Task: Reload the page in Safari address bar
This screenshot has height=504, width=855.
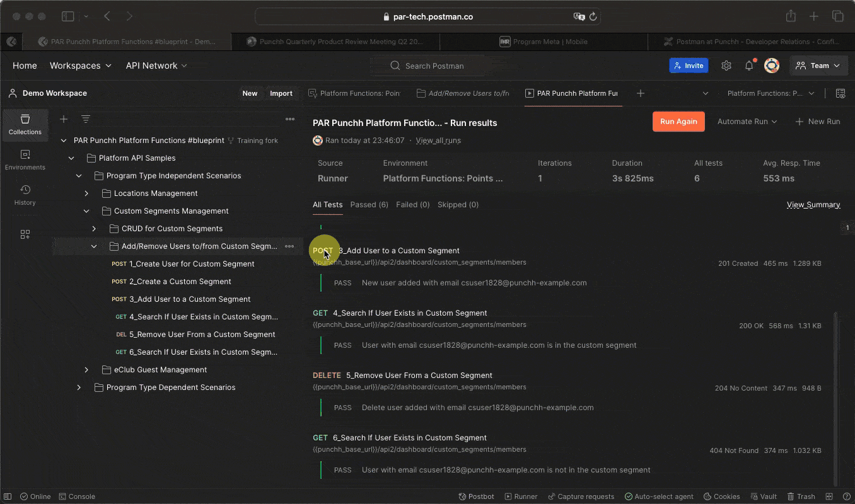Action: coord(593,17)
